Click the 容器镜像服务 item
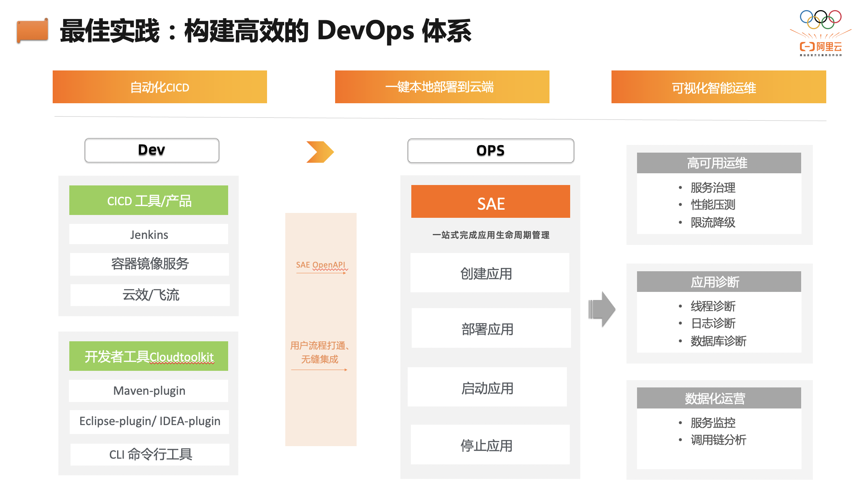Image resolution: width=868 pixels, height=485 pixels. click(x=150, y=264)
